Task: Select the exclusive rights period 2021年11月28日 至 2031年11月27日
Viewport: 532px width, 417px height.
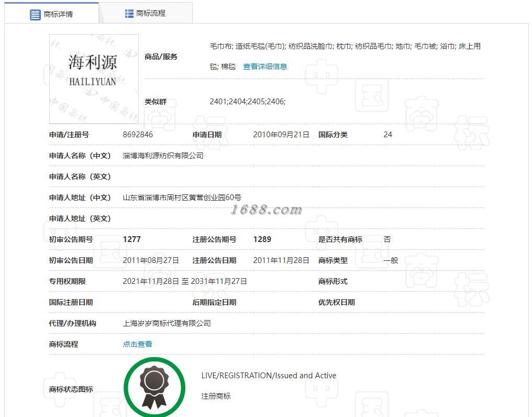Action: [x=185, y=281]
